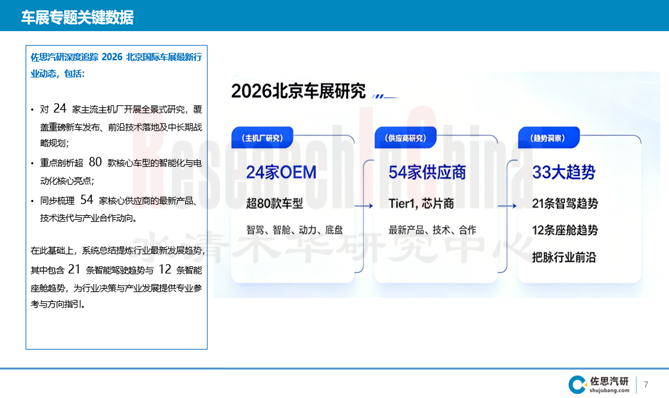The width and height of the screenshot is (669, 398).
Task: Click the 33大趋势 card title
Action: coord(564,172)
